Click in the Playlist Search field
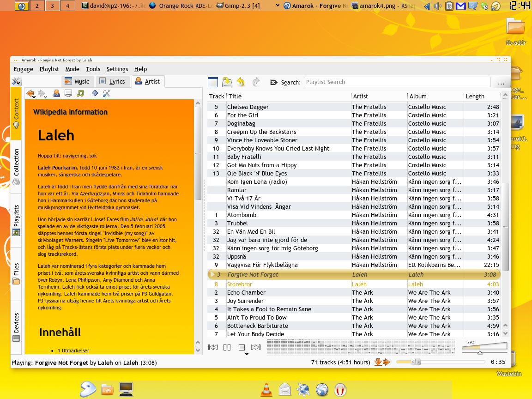This screenshot has height=399, width=532. 397,82
